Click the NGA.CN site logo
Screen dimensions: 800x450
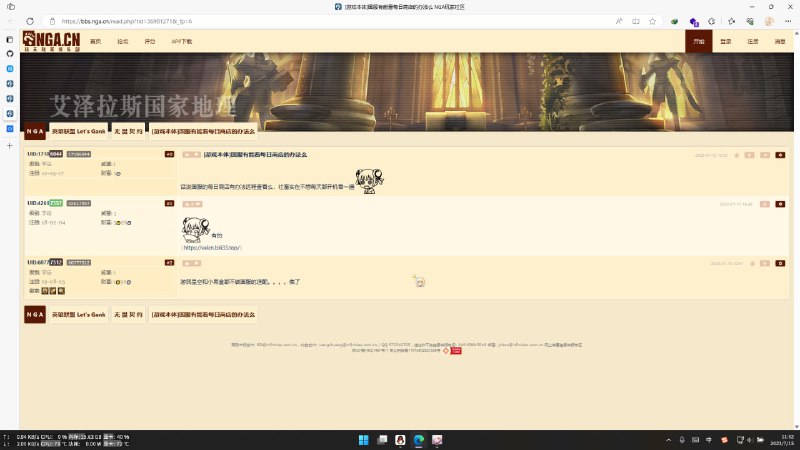click(x=52, y=41)
